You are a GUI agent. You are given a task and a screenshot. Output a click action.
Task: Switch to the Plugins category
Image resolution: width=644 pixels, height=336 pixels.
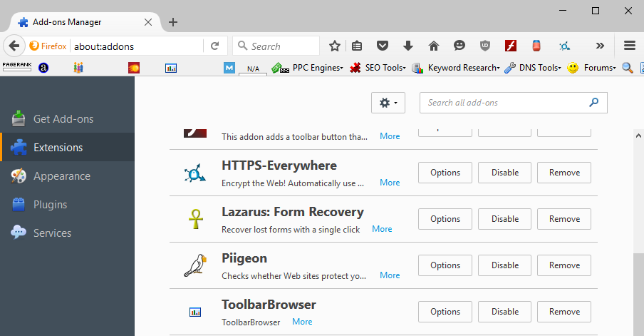[x=68, y=205]
